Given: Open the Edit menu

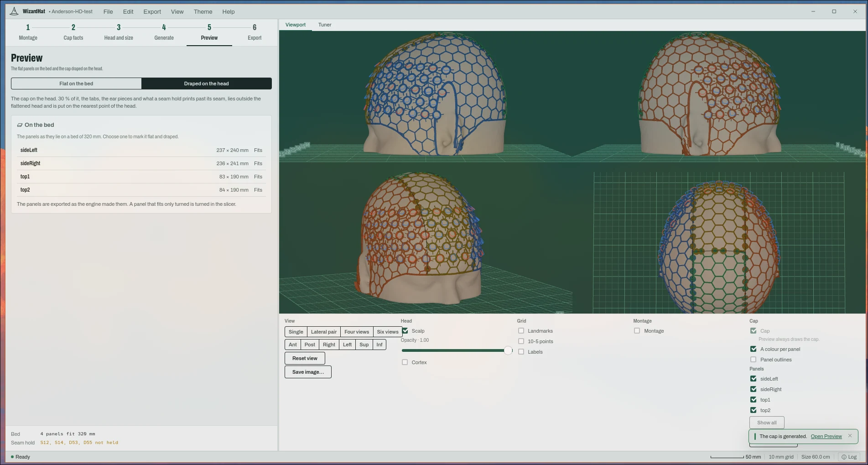Looking at the screenshot, I should coord(128,11).
